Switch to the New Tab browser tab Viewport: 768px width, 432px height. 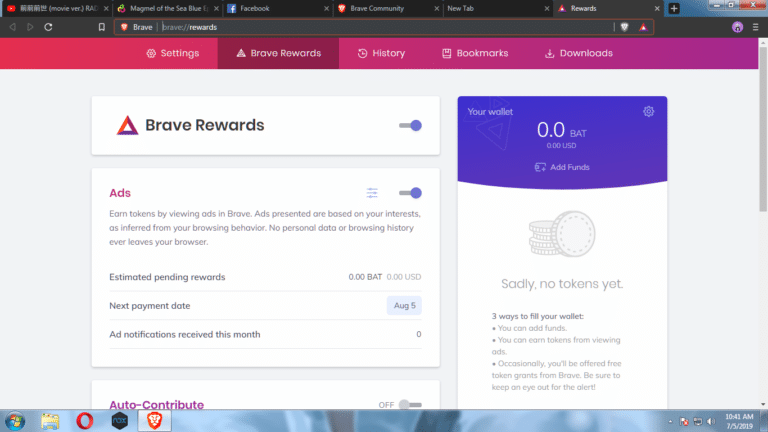(x=498, y=8)
